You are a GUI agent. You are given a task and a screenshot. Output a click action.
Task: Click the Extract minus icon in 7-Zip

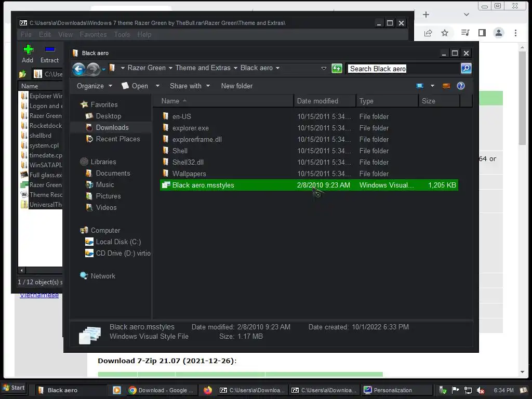coord(50,49)
